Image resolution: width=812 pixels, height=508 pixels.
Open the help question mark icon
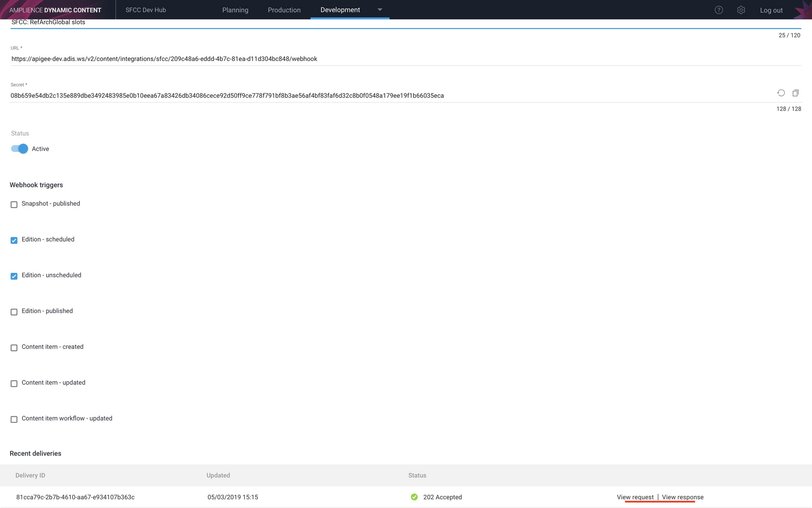coord(719,10)
